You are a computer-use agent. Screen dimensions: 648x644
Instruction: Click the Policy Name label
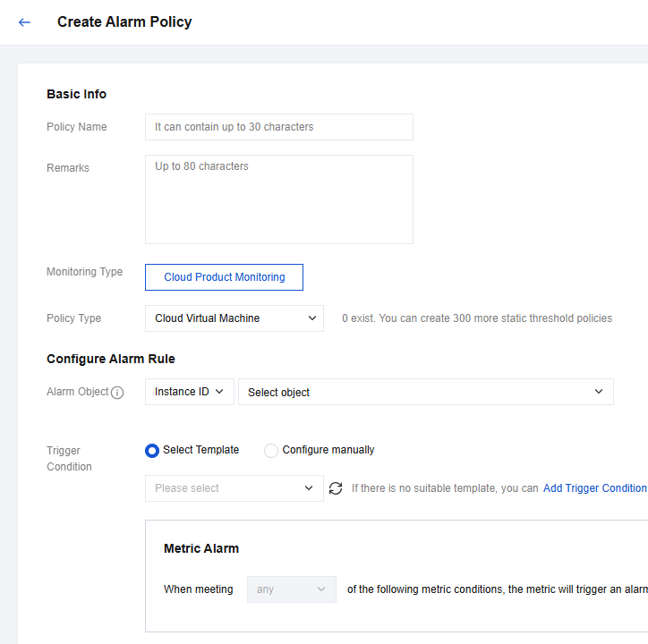pyautogui.click(x=76, y=127)
